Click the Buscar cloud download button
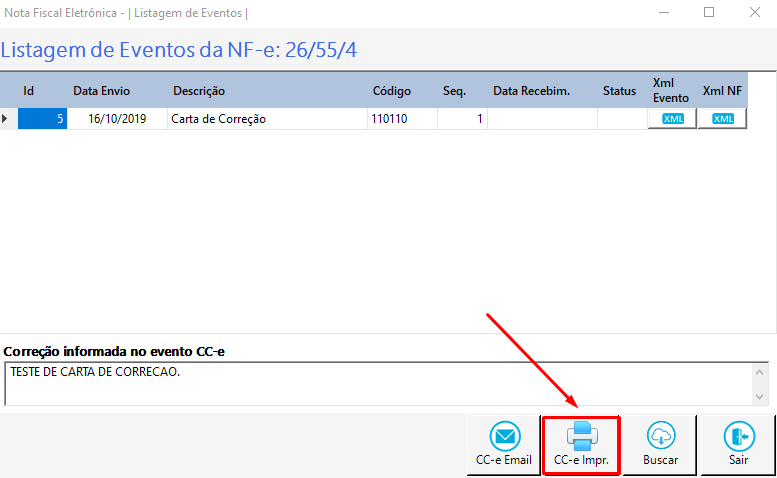 [x=660, y=446]
